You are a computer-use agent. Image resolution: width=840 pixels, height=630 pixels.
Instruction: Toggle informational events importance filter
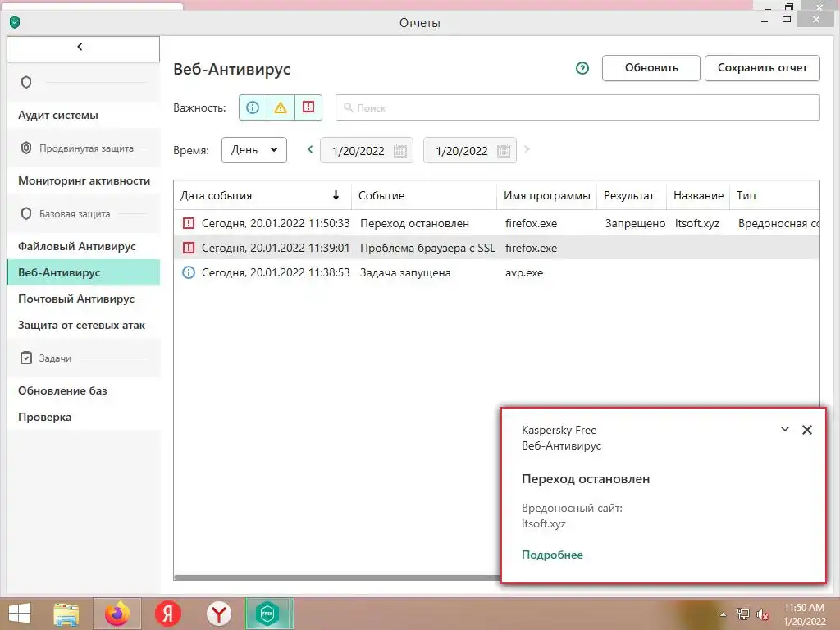pos(253,107)
